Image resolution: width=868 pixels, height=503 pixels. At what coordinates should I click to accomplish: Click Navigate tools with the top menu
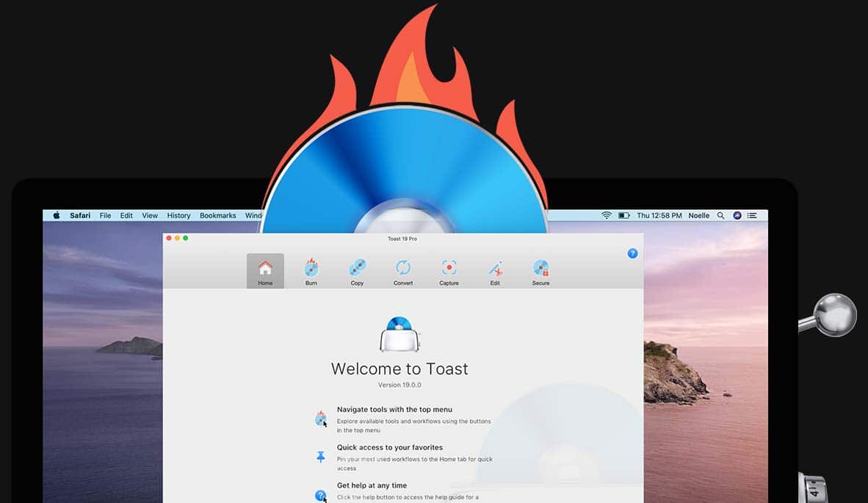[394, 410]
